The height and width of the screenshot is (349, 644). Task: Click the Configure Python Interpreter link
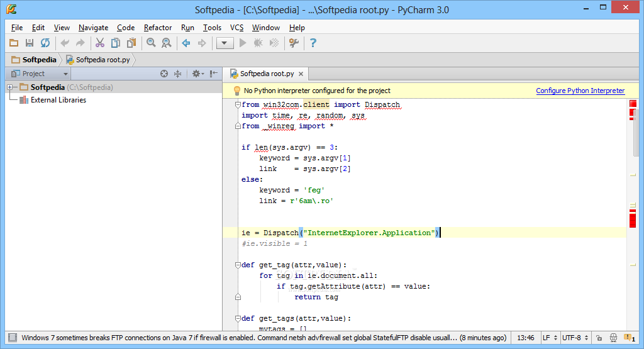tap(580, 91)
